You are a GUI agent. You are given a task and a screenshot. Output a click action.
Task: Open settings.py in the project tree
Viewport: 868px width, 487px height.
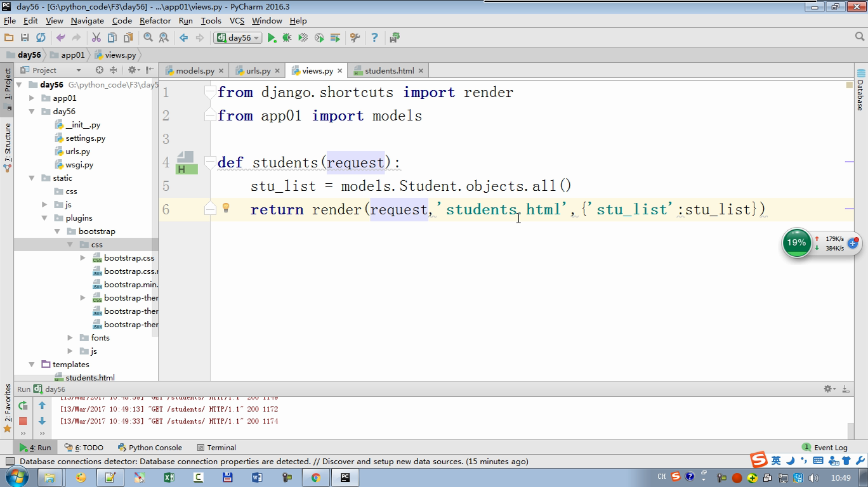(x=85, y=138)
